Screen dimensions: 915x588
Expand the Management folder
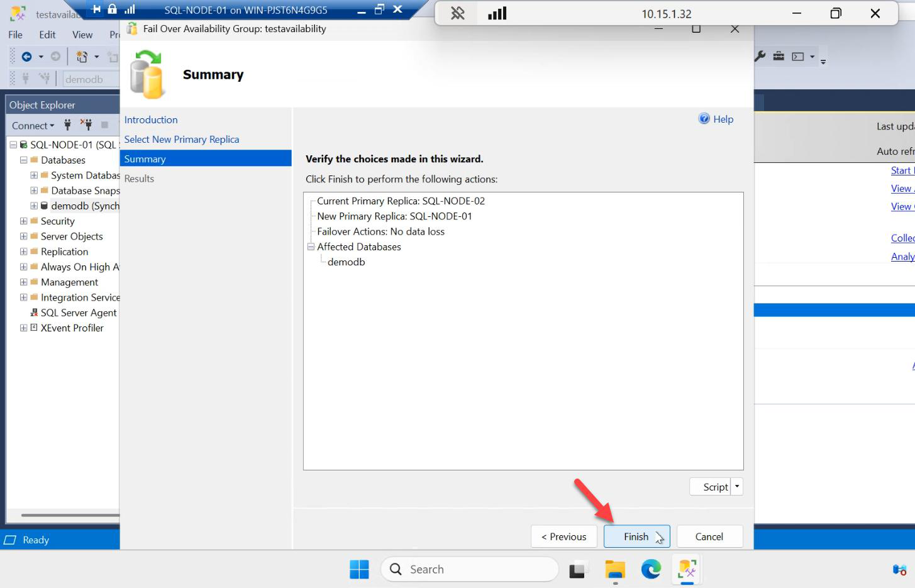[23, 282]
